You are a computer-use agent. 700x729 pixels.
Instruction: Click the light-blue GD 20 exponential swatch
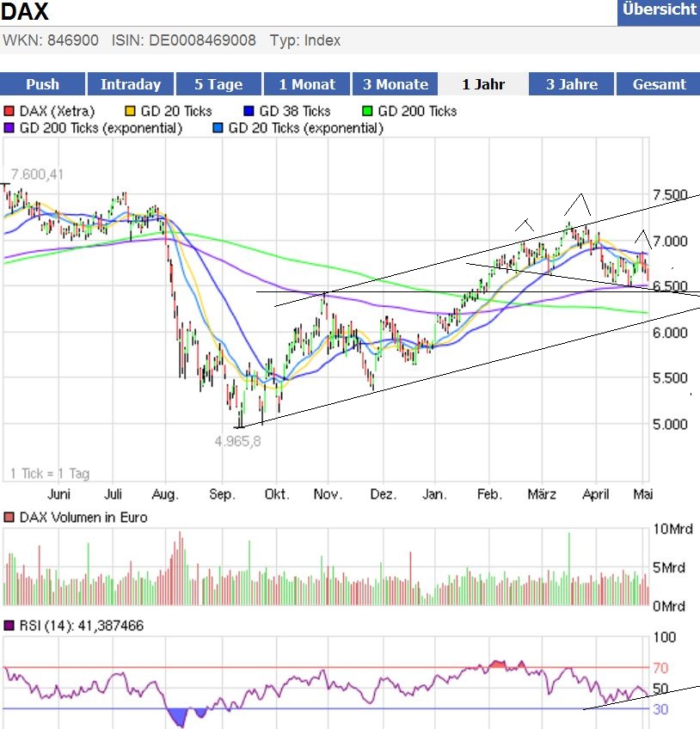218,128
